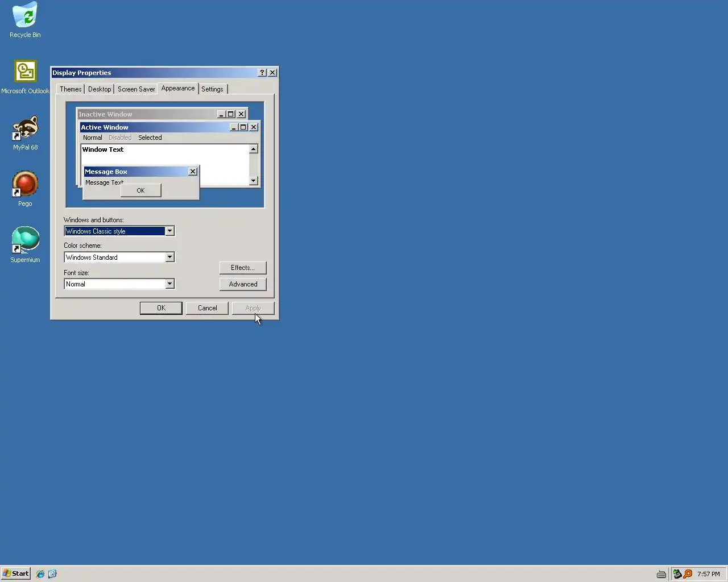
Task: Click the Display Properties help question mark
Action: (262, 73)
